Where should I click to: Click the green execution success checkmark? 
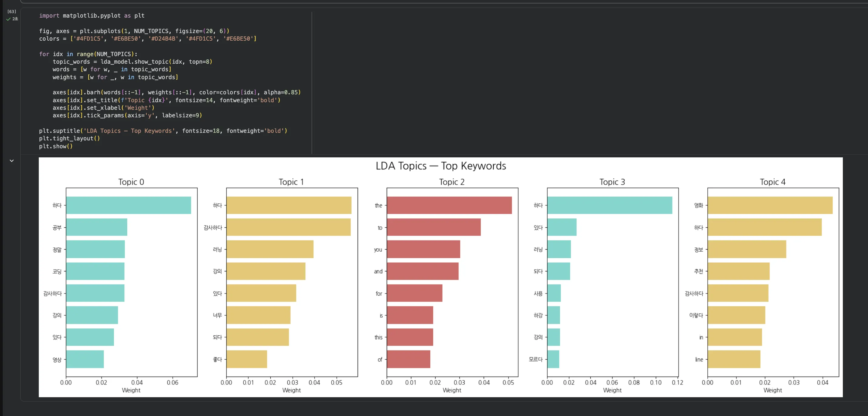[x=8, y=19]
